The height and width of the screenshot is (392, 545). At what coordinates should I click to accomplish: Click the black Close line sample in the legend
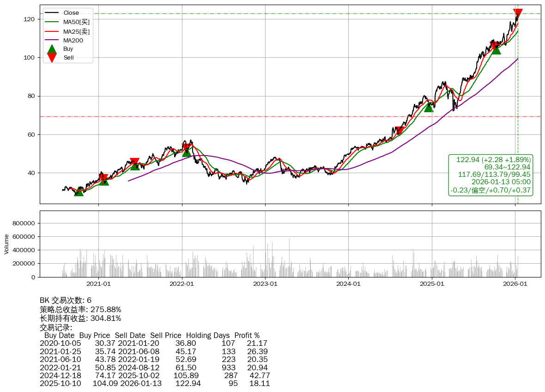point(52,13)
